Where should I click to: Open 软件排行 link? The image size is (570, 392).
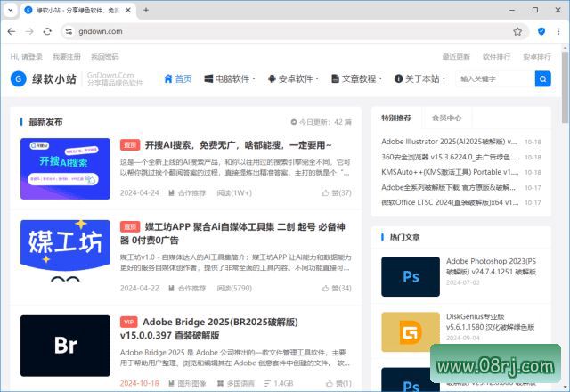coord(496,57)
